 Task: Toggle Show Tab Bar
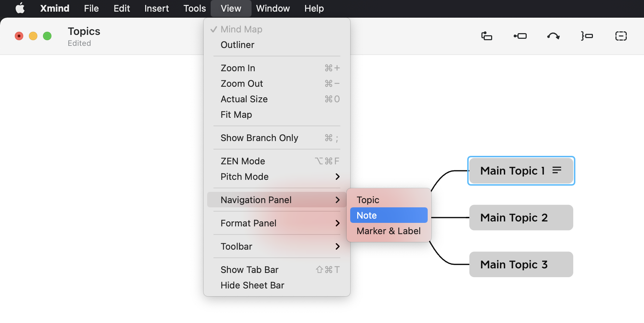(x=277, y=270)
